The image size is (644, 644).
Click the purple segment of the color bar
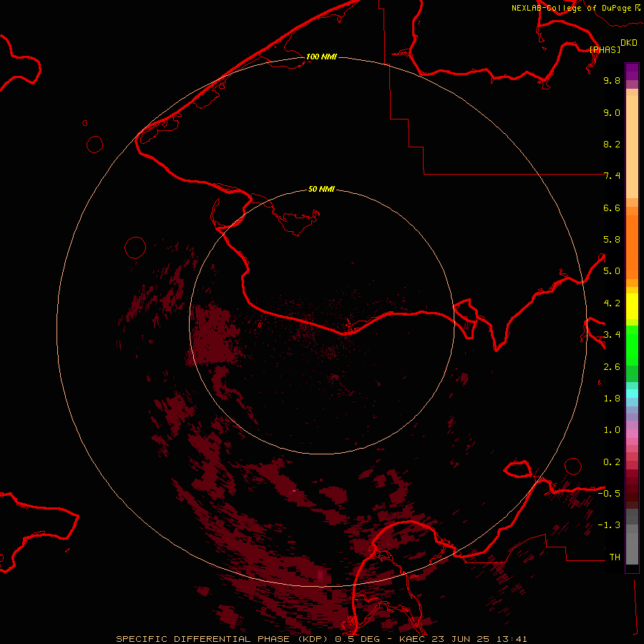coord(632,72)
